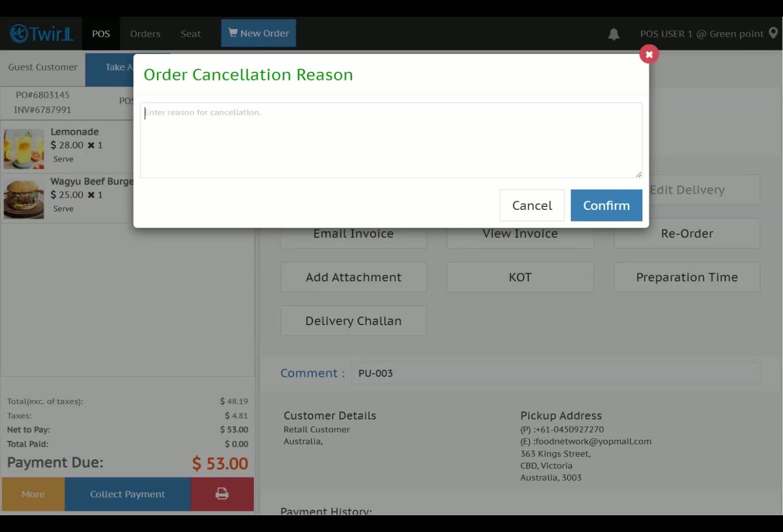The width and height of the screenshot is (783, 532).
Task: Open the notifications bell
Action: pyautogui.click(x=614, y=34)
